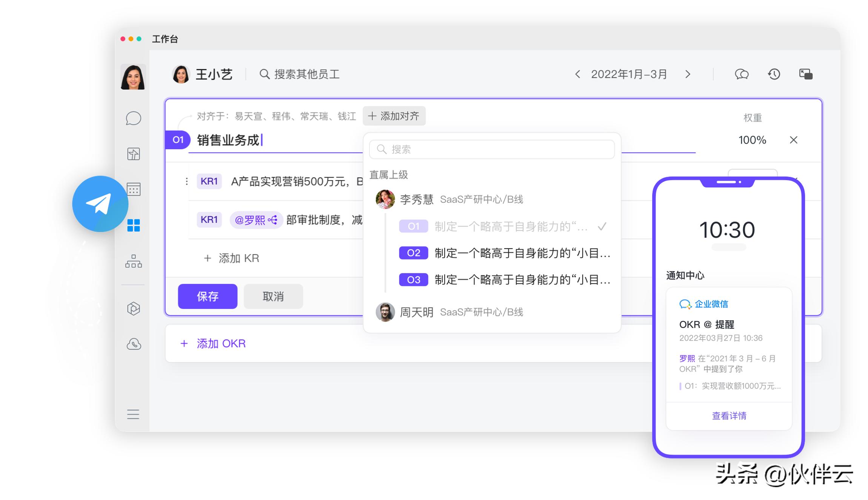The image size is (868, 500).
Task: Open the organization chart icon in the sidebar
Action: tap(133, 261)
